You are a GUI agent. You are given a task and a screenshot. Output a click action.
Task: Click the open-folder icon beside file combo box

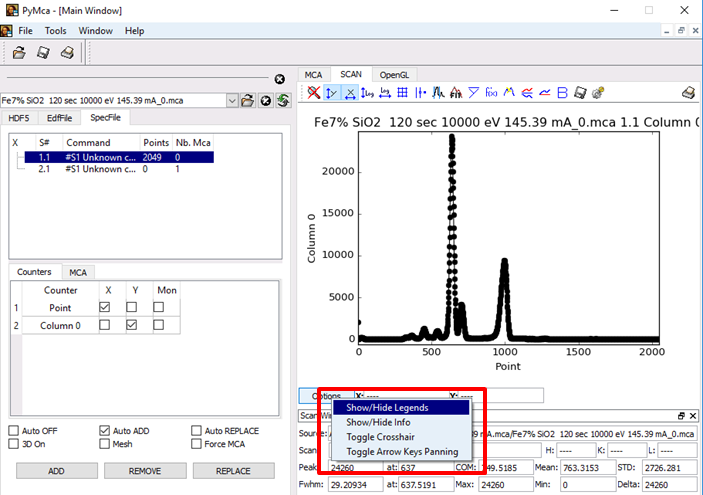pyautogui.click(x=247, y=100)
